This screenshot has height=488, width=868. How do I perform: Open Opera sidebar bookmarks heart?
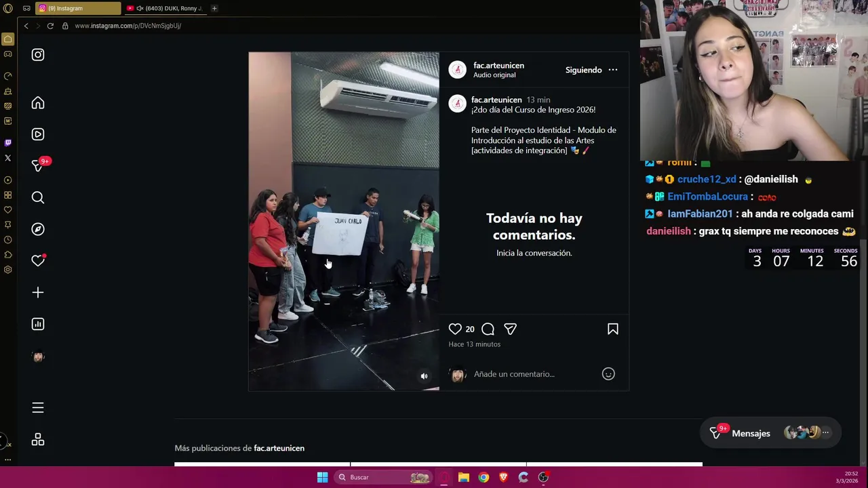7,209
